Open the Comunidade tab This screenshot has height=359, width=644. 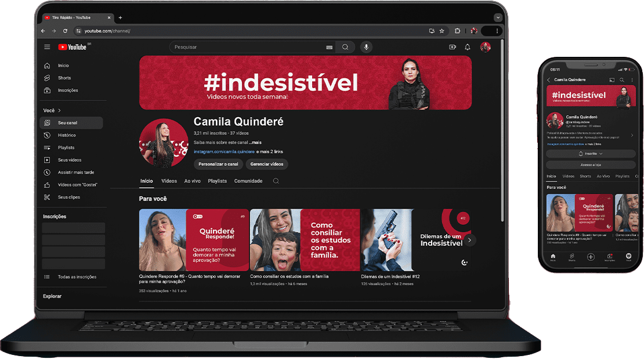point(248,181)
